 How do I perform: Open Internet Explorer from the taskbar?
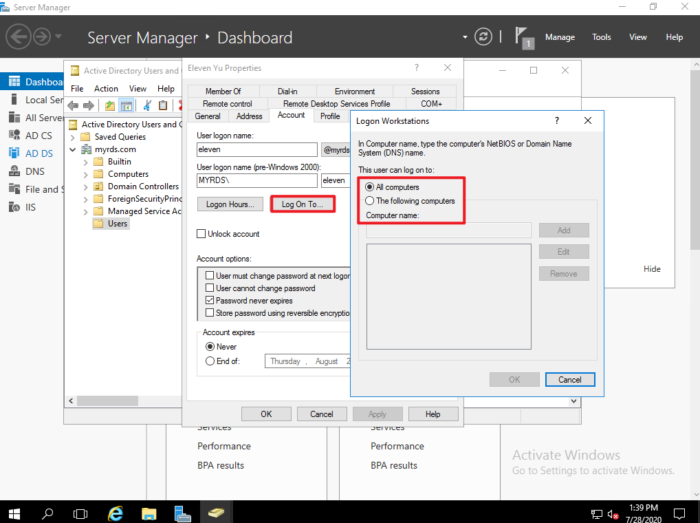(115, 513)
